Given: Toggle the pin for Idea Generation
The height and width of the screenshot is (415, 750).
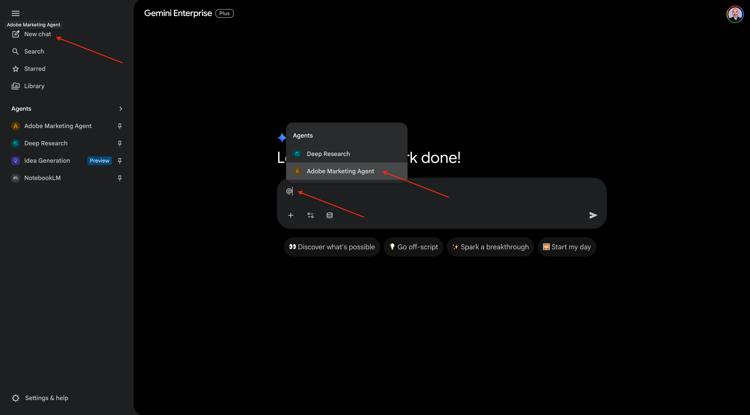Looking at the screenshot, I should (120, 161).
